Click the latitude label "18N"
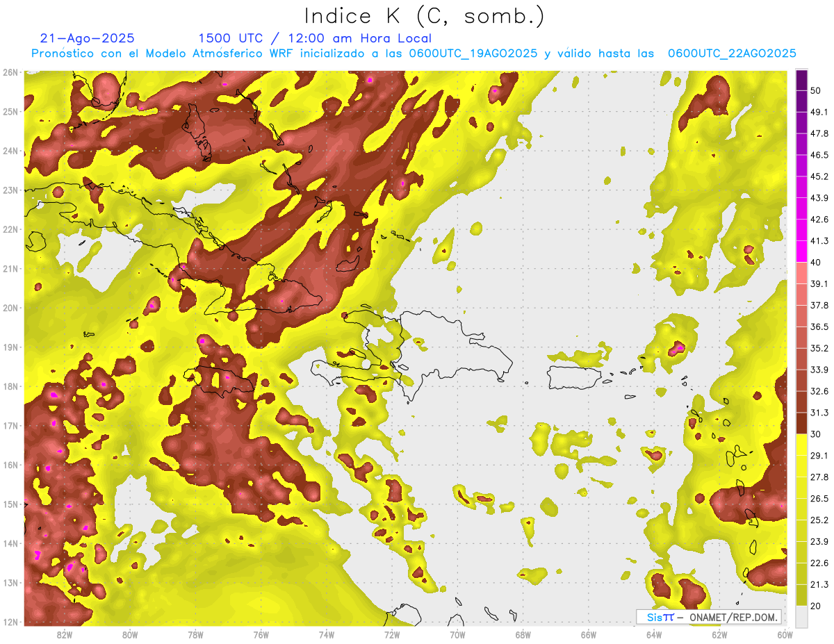This screenshot has height=644, width=834. pos(10,386)
